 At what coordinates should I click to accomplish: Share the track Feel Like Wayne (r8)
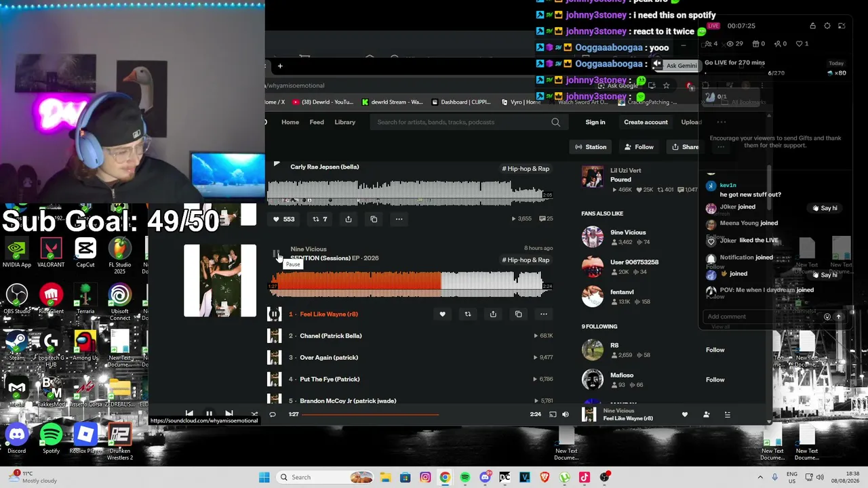point(493,314)
